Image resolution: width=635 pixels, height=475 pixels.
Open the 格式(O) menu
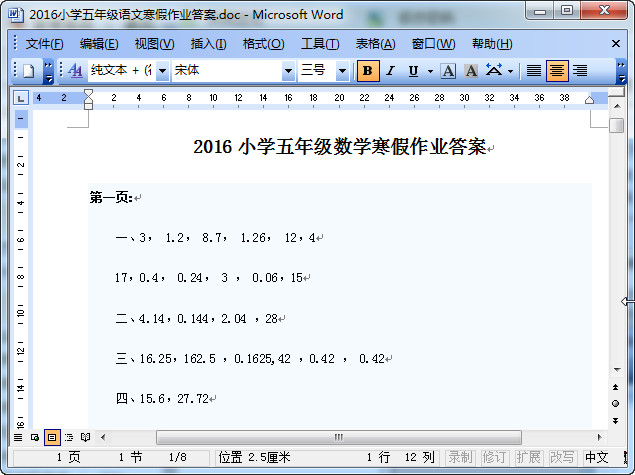pos(264,44)
